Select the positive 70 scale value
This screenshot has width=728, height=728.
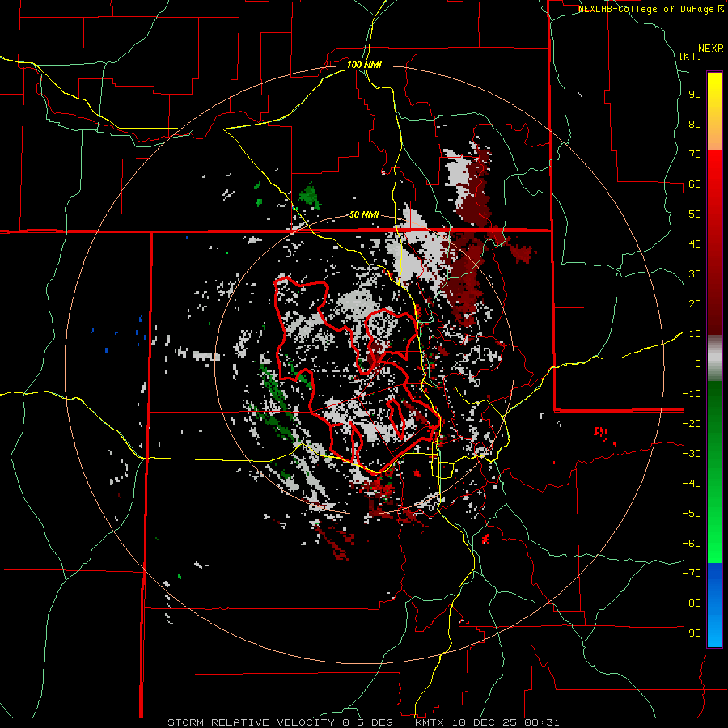pos(695,154)
